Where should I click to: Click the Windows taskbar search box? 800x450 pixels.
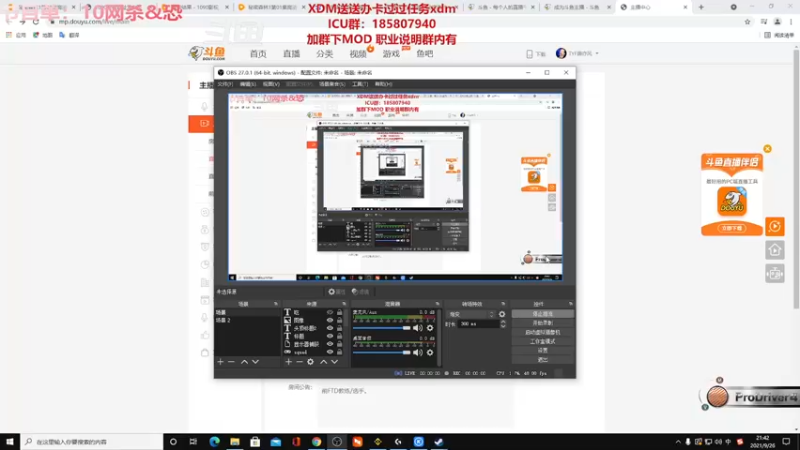(92, 442)
